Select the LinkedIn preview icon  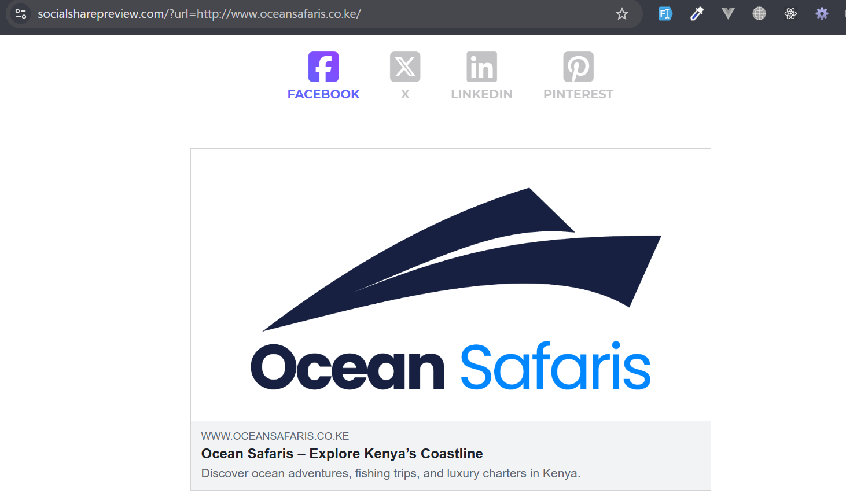482,67
